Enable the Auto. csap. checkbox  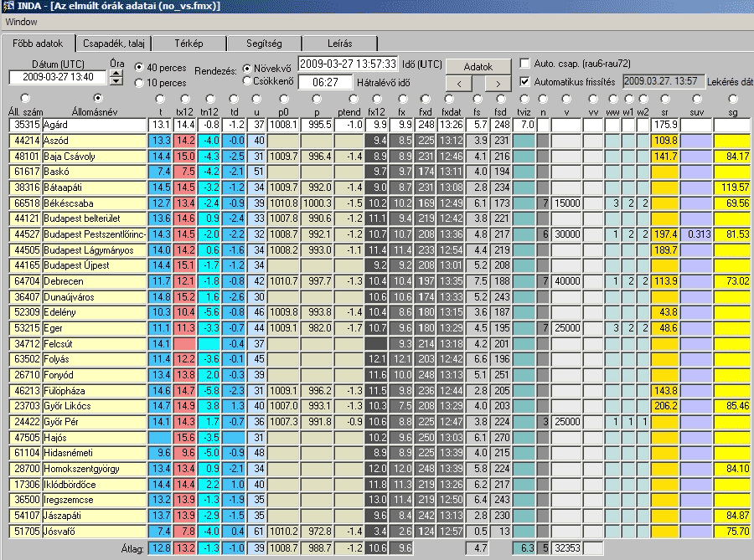pos(525,64)
